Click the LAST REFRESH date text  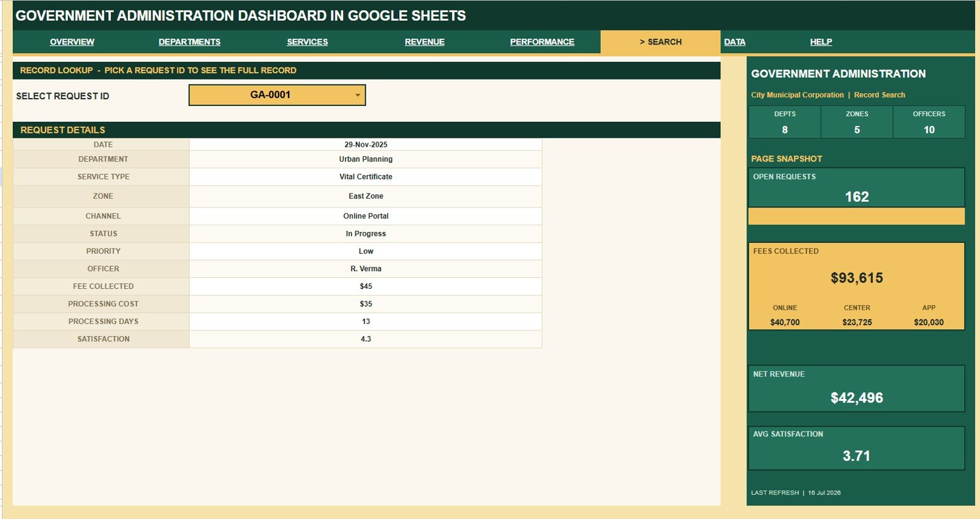coord(796,493)
